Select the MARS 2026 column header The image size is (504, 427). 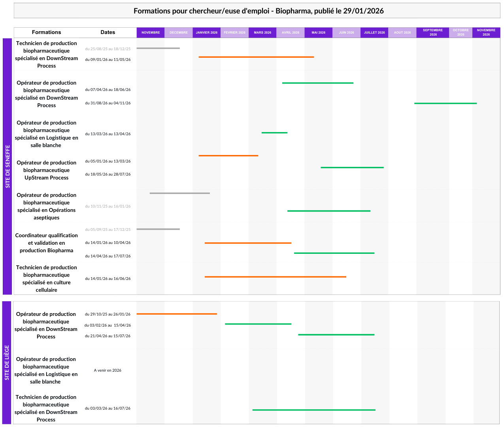pyautogui.click(x=262, y=32)
